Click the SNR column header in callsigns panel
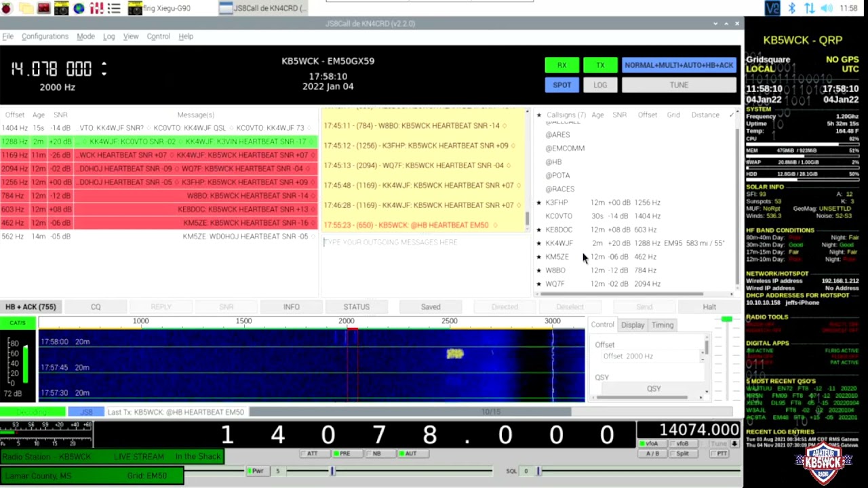868x488 pixels. tap(620, 115)
